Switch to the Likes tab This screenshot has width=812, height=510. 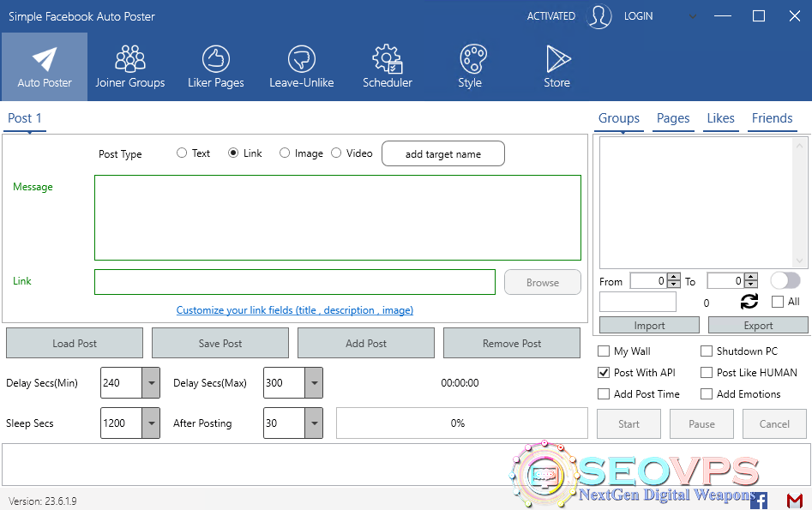[x=721, y=118]
